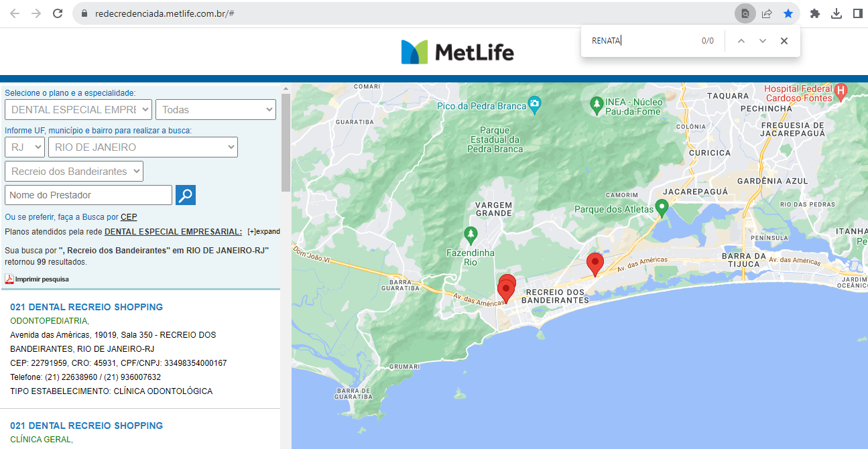Share this page icon
The width and height of the screenshot is (868, 449).
click(767, 13)
